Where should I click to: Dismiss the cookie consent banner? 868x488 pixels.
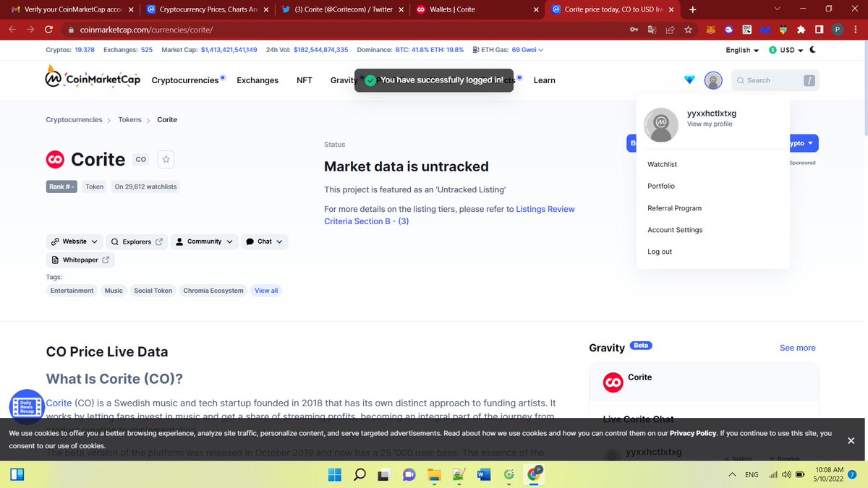click(x=851, y=440)
